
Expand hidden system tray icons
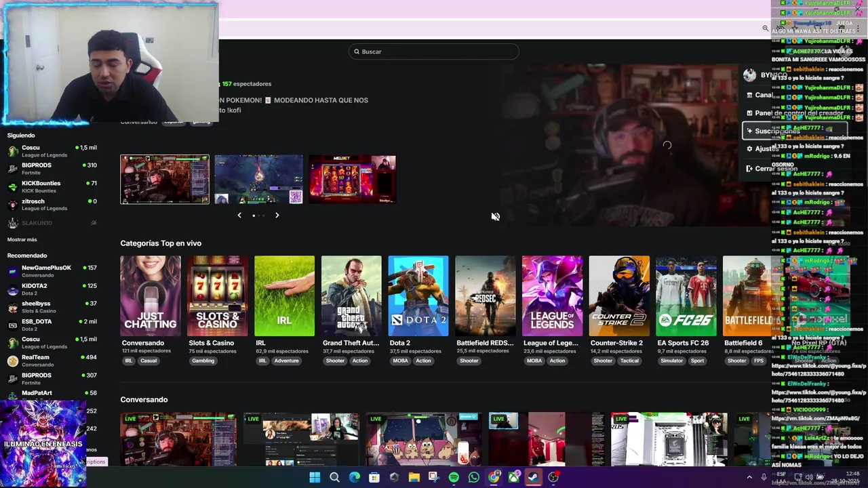click(749, 477)
